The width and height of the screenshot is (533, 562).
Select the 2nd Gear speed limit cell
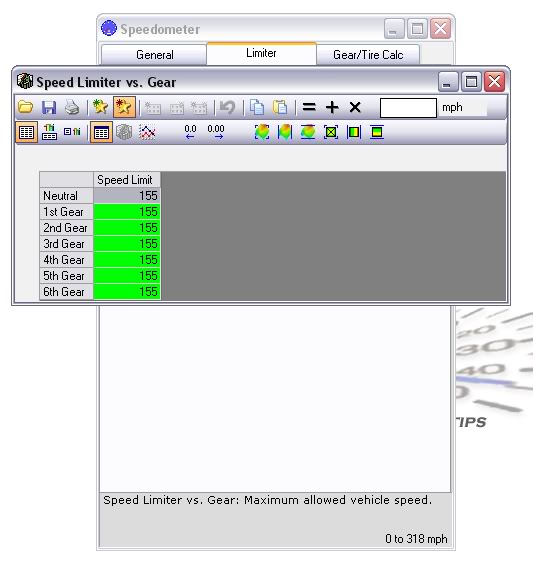pos(127,228)
